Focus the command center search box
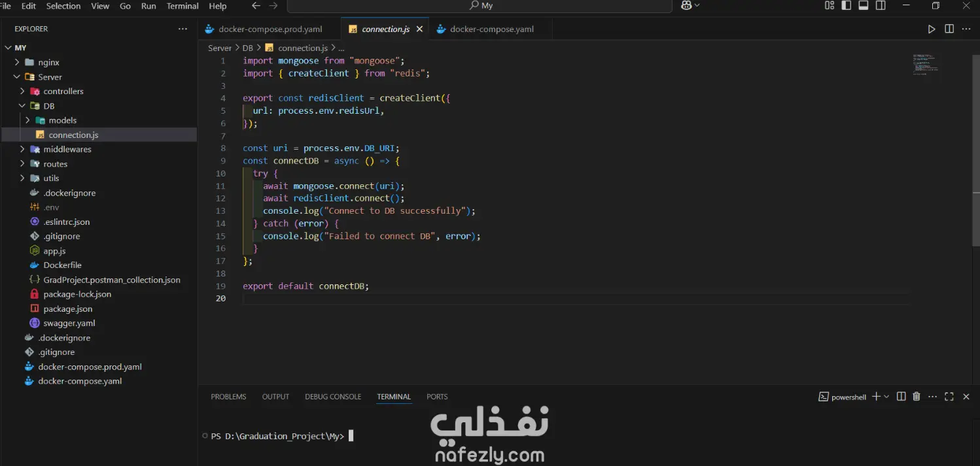The image size is (980, 466). pos(480,6)
